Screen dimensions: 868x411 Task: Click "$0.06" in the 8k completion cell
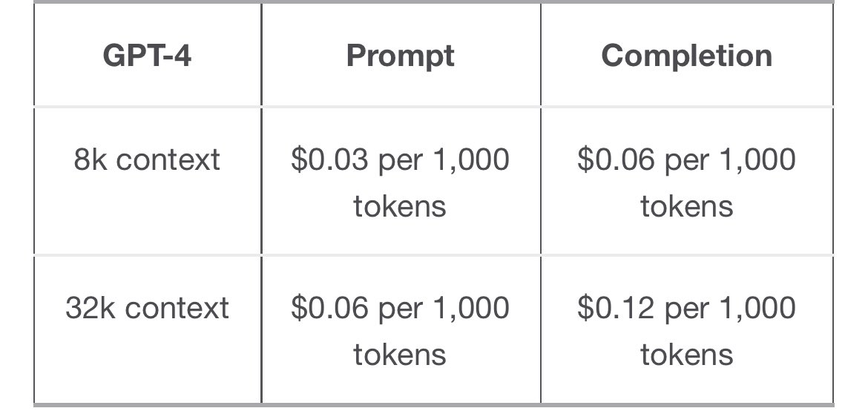(x=616, y=160)
